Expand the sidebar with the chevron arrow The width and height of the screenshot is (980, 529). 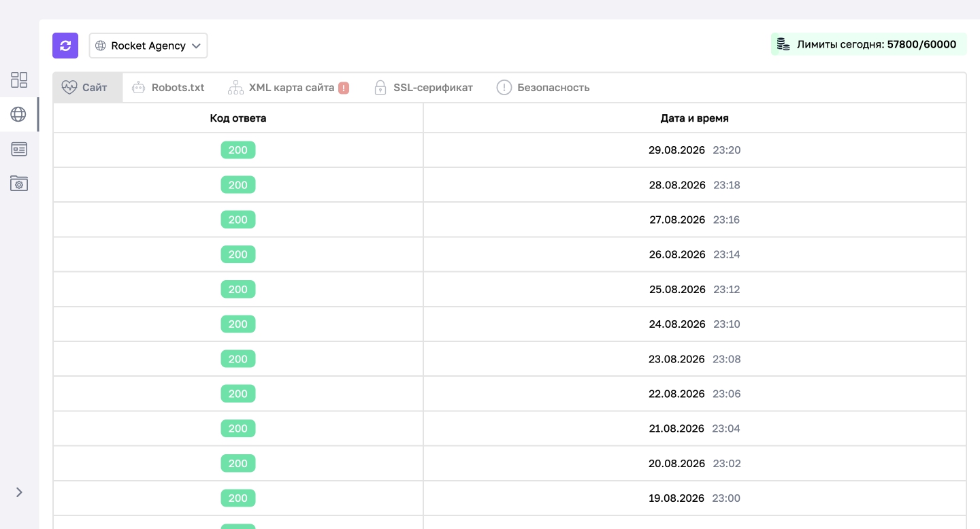pos(19,492)
